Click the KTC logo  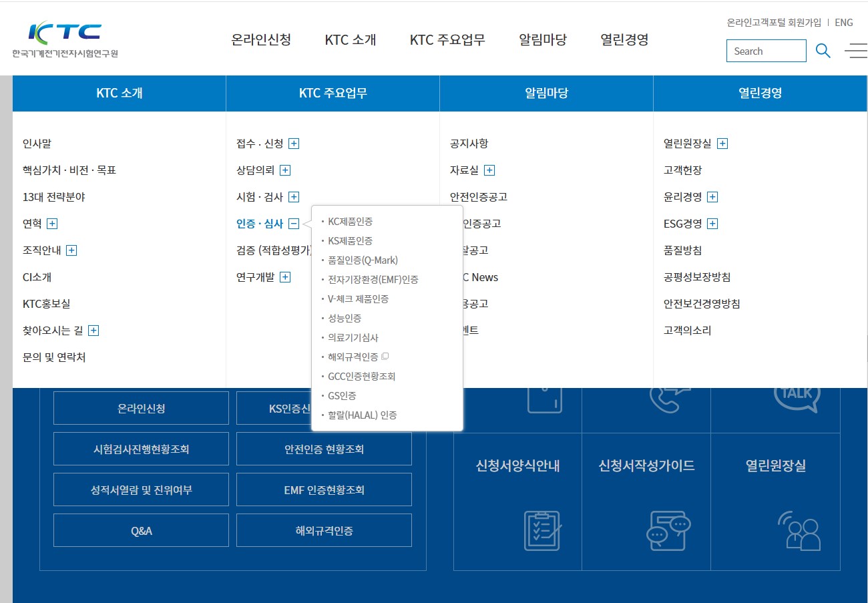coord(65,40)
